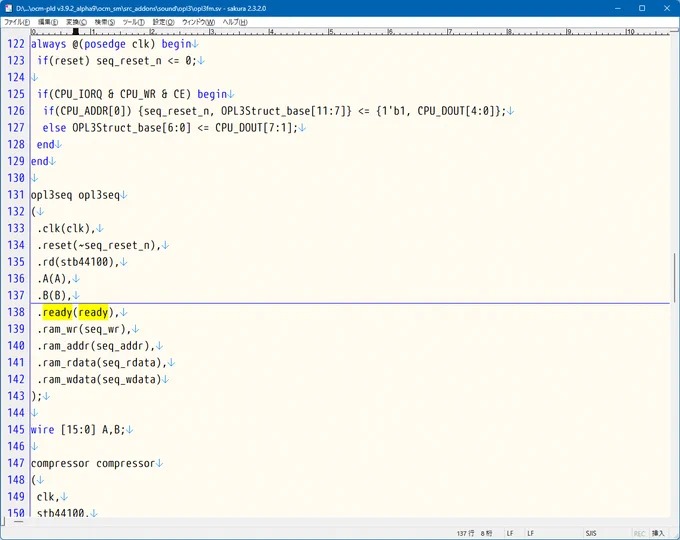680x540 pixels.
Task: Click the ruler mark labeled 5
Action: click(330, 32)
